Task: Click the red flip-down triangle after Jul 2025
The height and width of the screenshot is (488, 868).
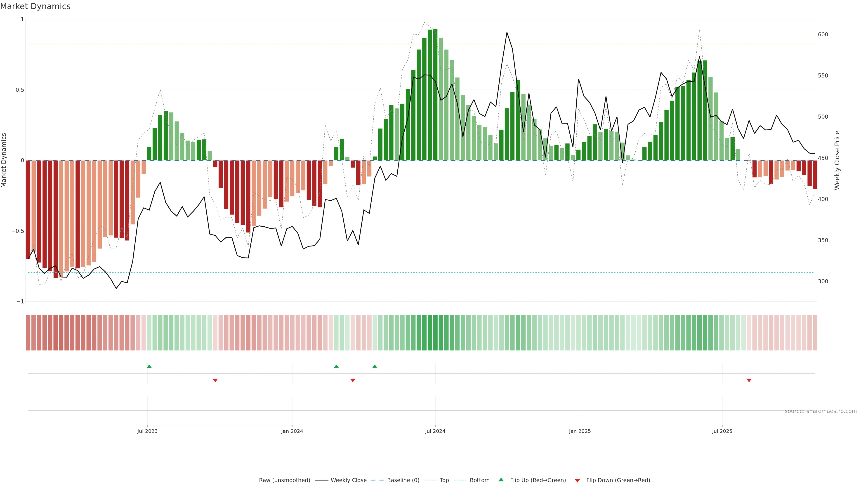Action: pyautogui.click(x=749, y=380)
